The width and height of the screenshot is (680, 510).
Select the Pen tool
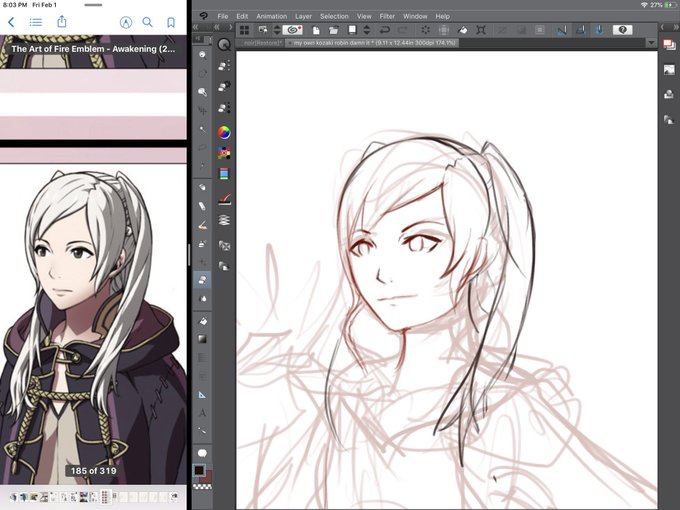202,187
